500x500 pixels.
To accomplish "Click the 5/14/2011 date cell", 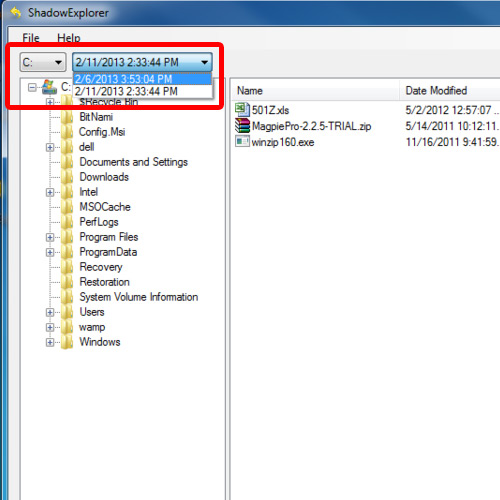I will tap(452, 126).
